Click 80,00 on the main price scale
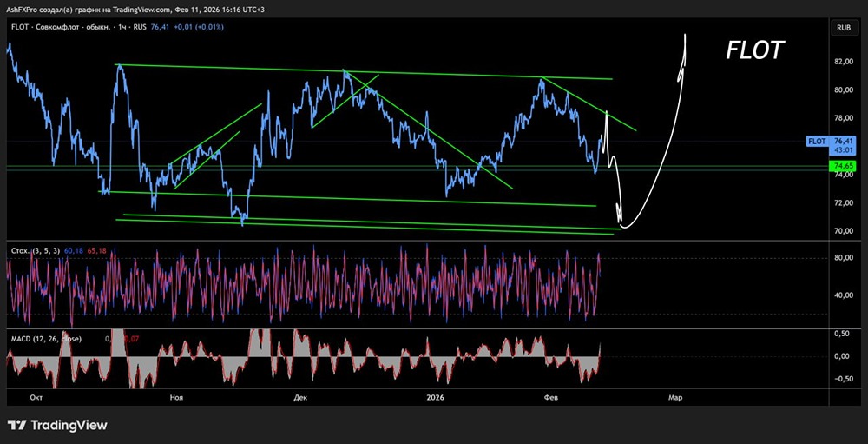 point(844,89)
